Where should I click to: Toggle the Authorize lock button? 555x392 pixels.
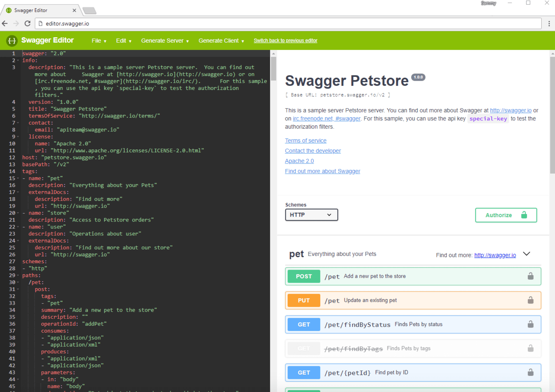coord(506,215)
